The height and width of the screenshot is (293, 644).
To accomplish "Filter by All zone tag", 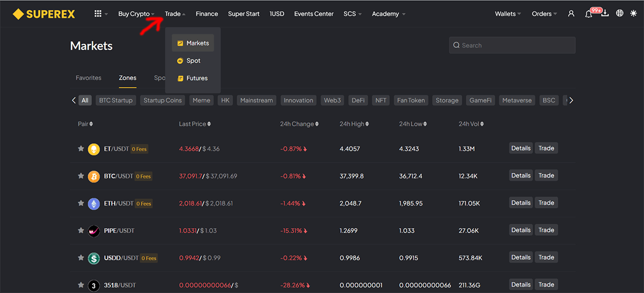I will tap(85, 100).
